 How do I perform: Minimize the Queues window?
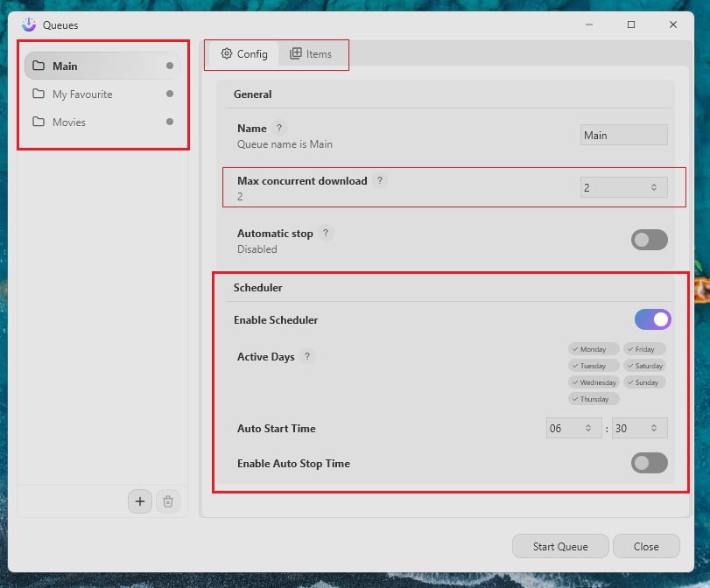[589, 24]
